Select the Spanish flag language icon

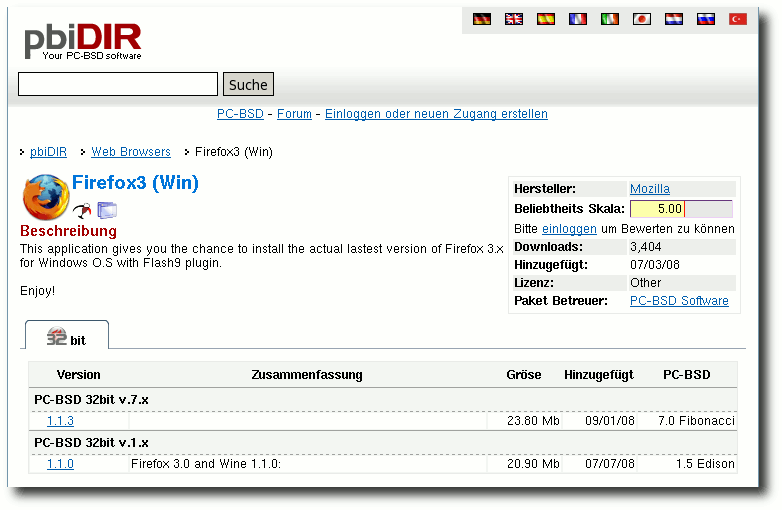pyautogui.click(x=546, y=19)
